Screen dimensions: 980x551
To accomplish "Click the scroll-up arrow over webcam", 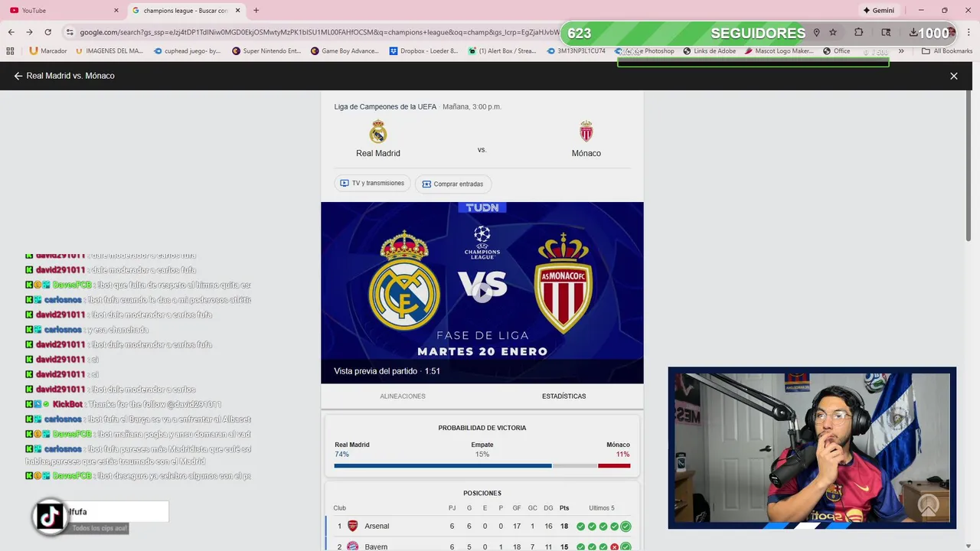I will click(929, 506).
